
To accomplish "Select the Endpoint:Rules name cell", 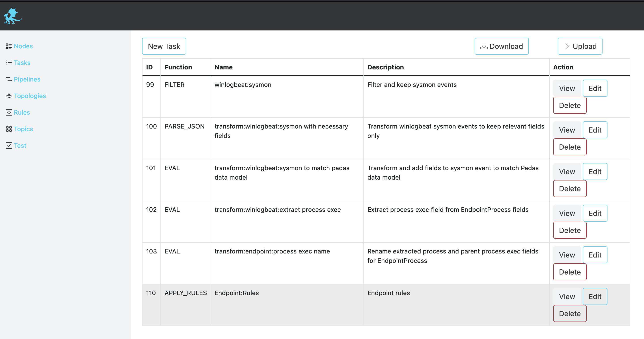I will [236, 293].
